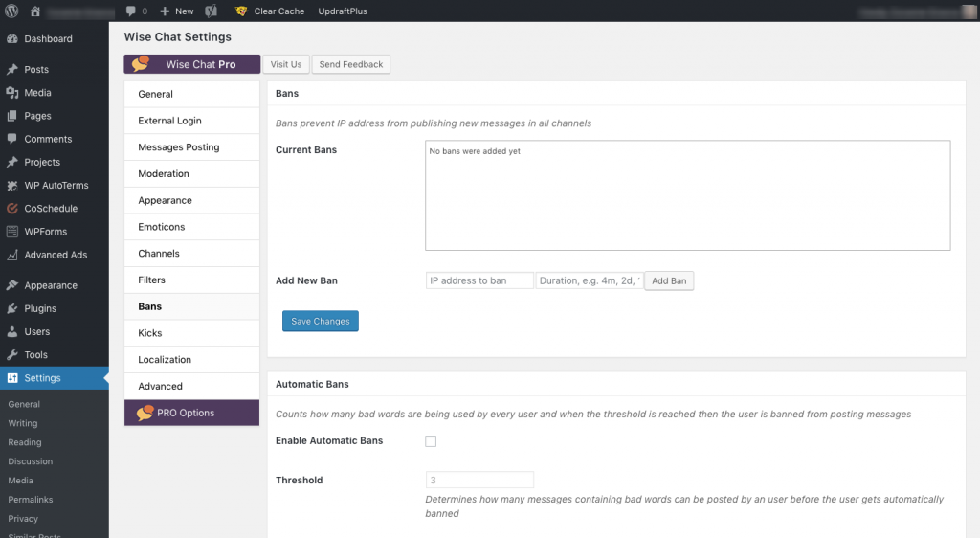Click the Plugins icon in sidebar
980x538 pixels.
[11, 308]
